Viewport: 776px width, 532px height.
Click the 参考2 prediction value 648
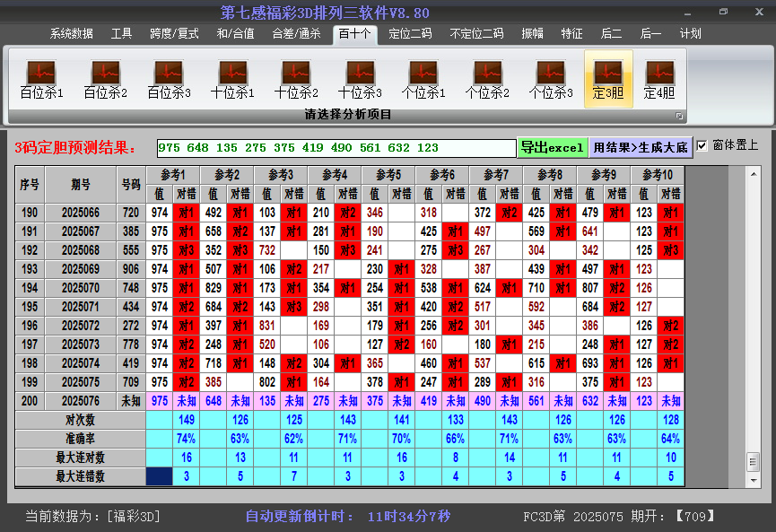[x=214, y=401]
